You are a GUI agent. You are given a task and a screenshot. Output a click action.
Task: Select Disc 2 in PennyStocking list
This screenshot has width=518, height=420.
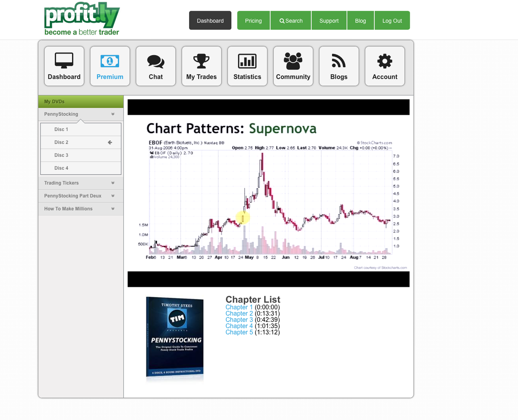pos(81,142)
